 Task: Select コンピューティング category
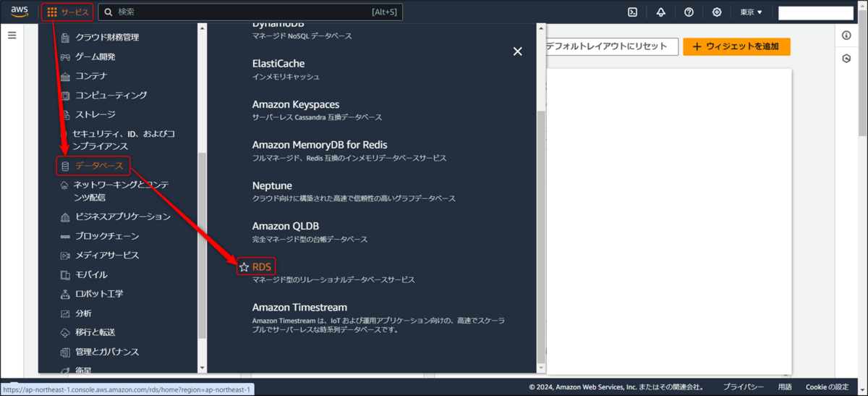(111, 96)
